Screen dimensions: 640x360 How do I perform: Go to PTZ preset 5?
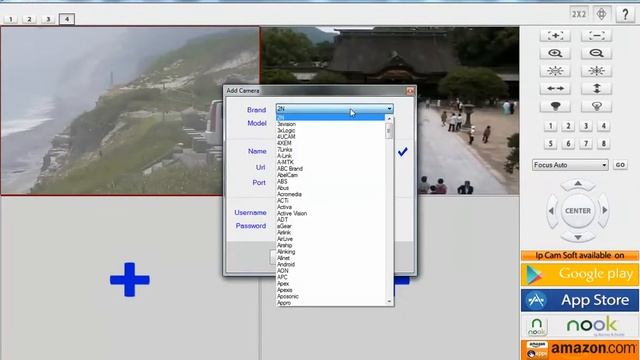(550, 144)
